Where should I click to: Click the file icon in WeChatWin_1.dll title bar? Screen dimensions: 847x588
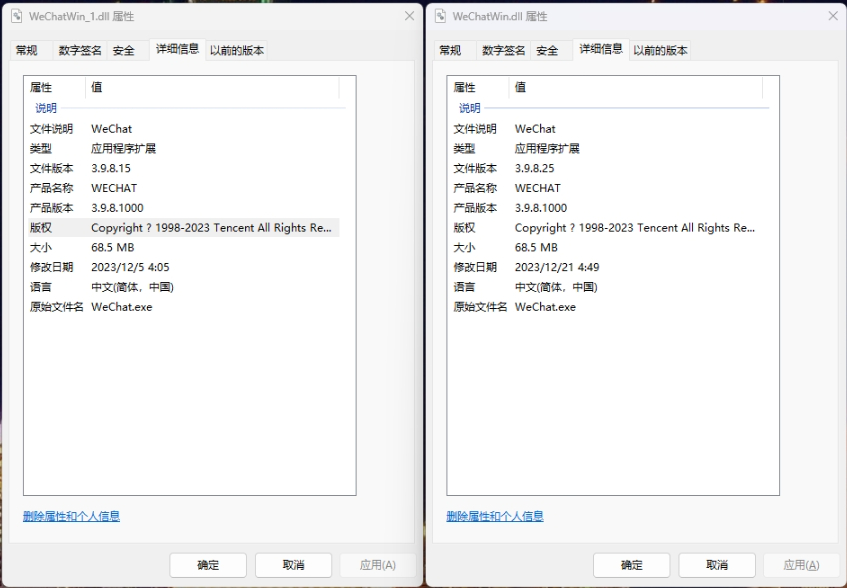(x=17, y=16)
